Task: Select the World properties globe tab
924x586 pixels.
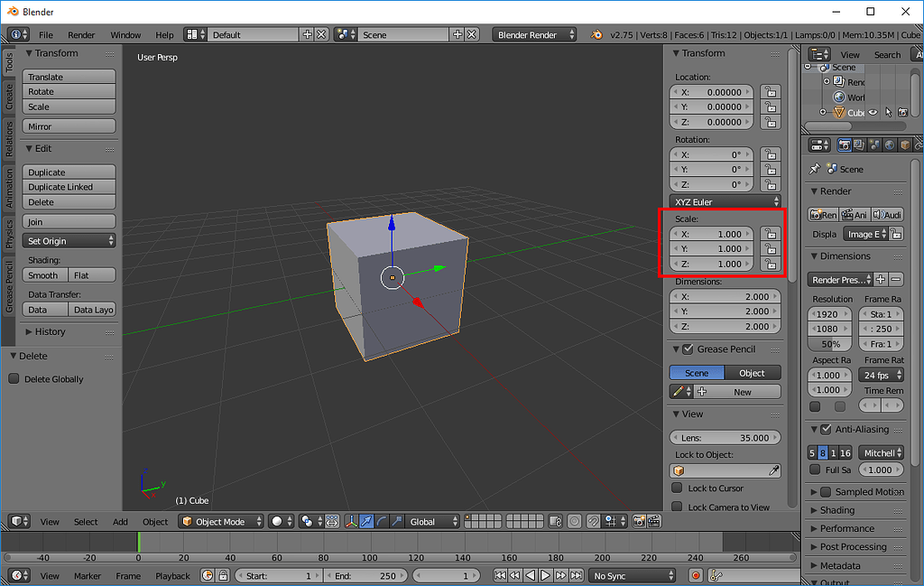Action: pyautogui.click(x=890, y=145)
